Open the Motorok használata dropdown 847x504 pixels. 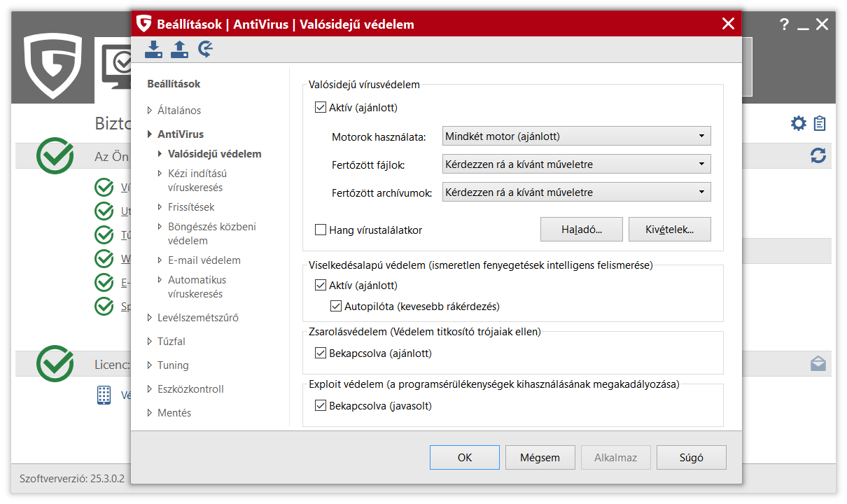point(577,136)
